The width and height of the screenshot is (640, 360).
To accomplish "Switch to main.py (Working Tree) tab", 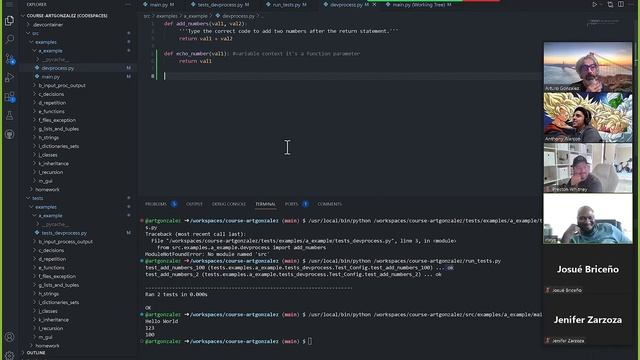I will point(418,4).
